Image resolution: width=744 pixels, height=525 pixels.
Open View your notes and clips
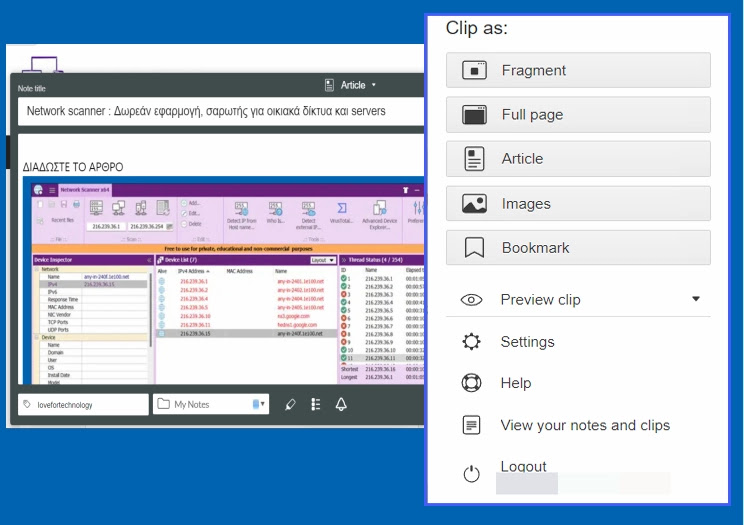[x=585, y=425]
